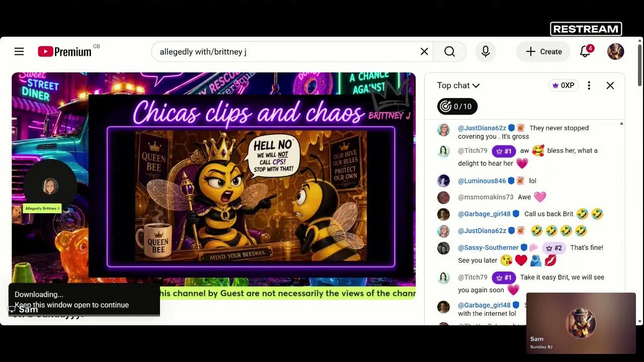The height and width of the screenshot is (362, 644).
Task: Click the magnifier search button
Action: click(x=449, y=51)
